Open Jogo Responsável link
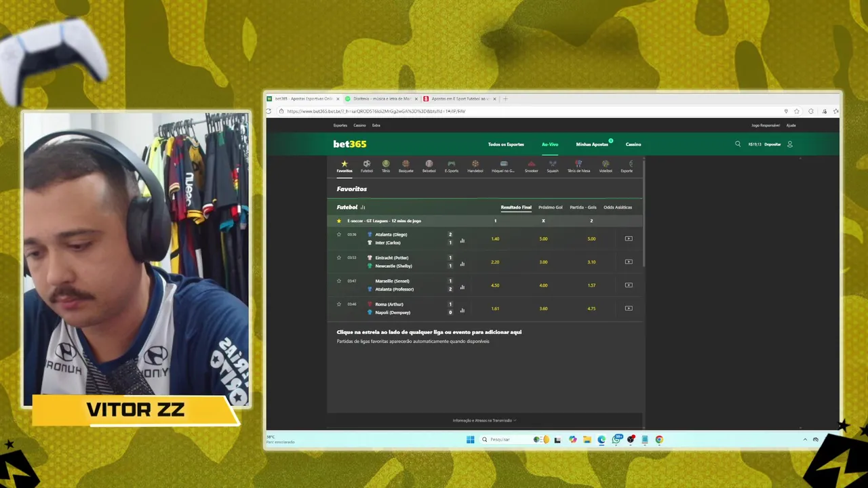This screenshot has height=488, width=868. (766, 125)
